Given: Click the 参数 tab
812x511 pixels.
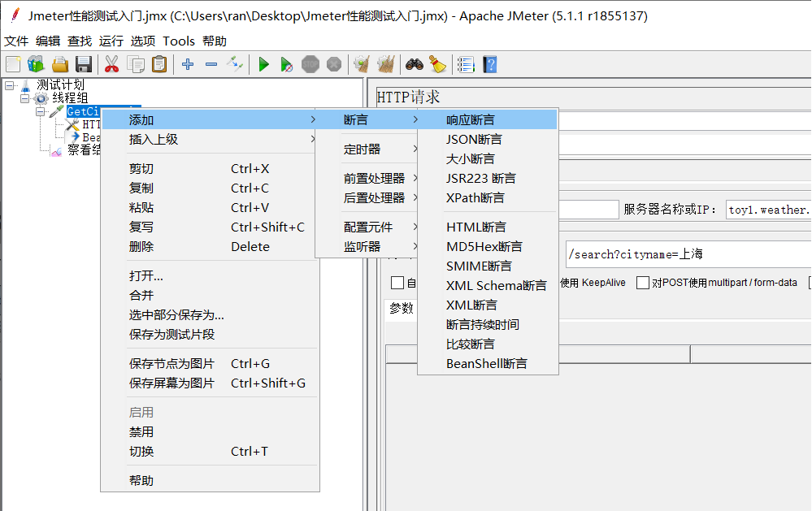Looking at the screenshot, I should [x=402, y=309].
